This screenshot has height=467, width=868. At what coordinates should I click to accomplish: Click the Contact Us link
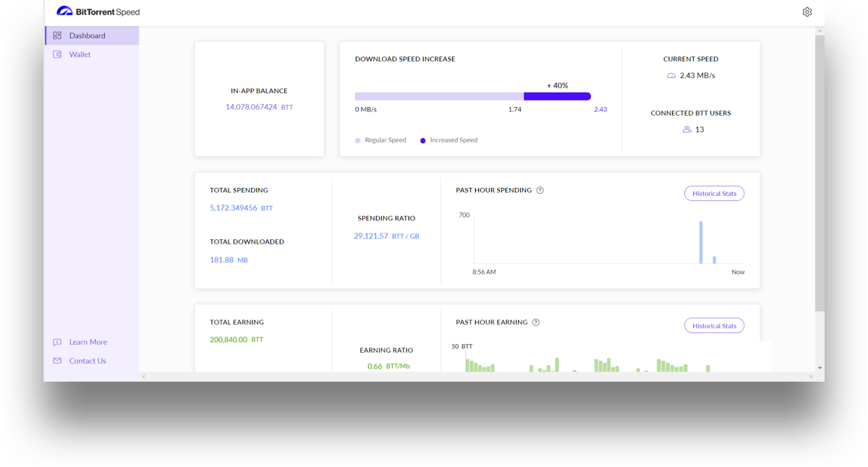click(88, 360)
